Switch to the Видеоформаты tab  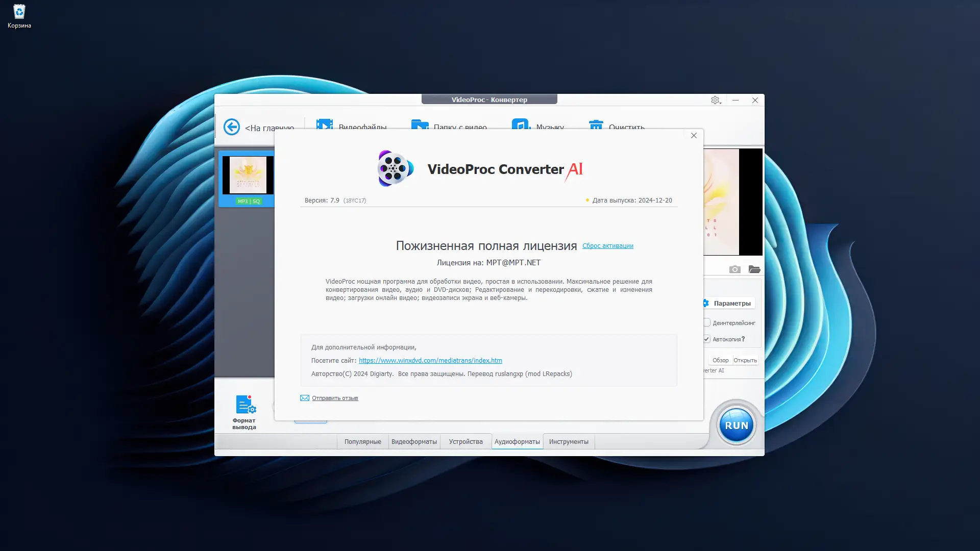(x=414, y=442)
